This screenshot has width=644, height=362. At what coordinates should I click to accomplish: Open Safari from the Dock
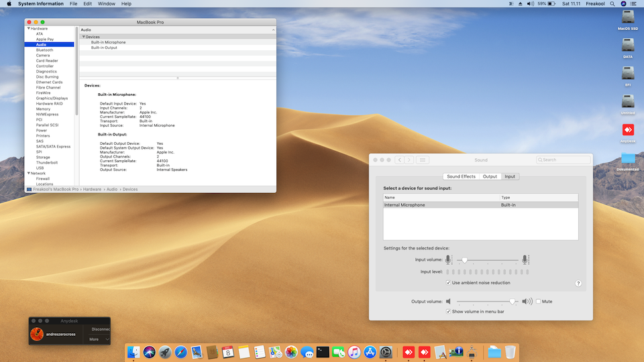point(181,352)
